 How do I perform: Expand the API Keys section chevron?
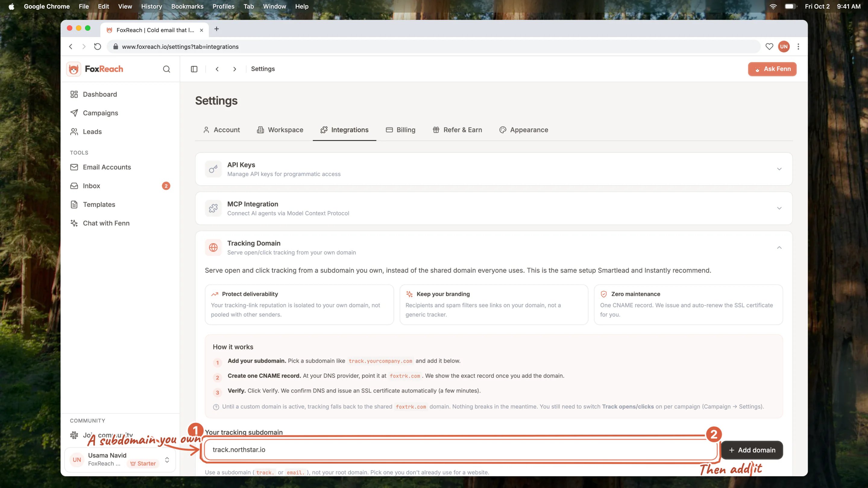[x=779, y=169]
